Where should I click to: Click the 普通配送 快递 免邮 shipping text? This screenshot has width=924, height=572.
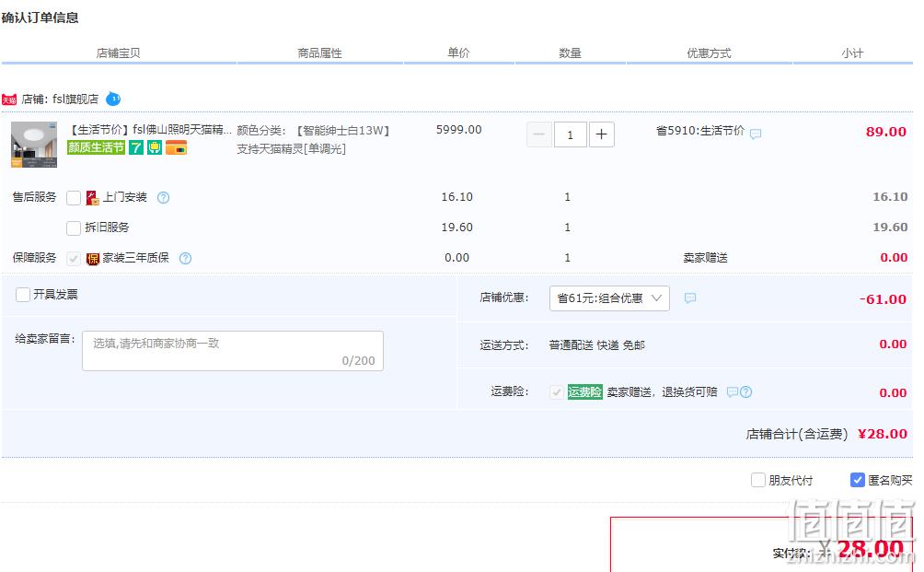pos(596,345)
